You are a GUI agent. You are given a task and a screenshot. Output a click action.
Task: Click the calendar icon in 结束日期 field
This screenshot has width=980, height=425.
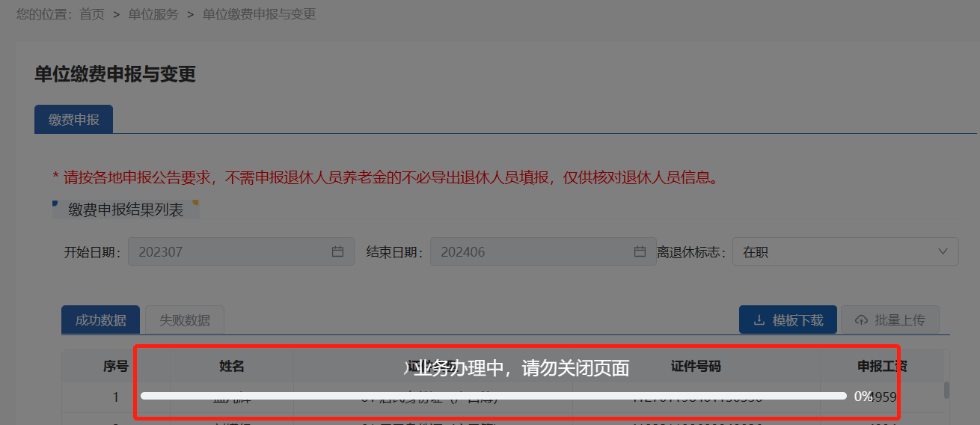640,252
